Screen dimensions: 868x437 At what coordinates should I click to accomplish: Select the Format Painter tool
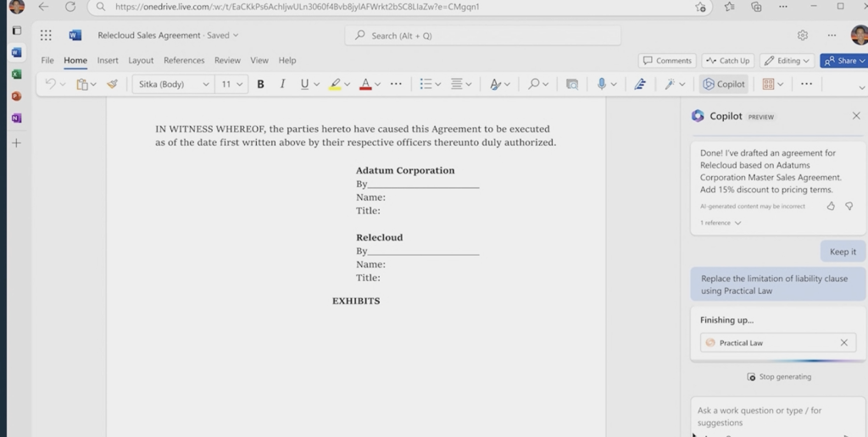click(x=113, y=84)
